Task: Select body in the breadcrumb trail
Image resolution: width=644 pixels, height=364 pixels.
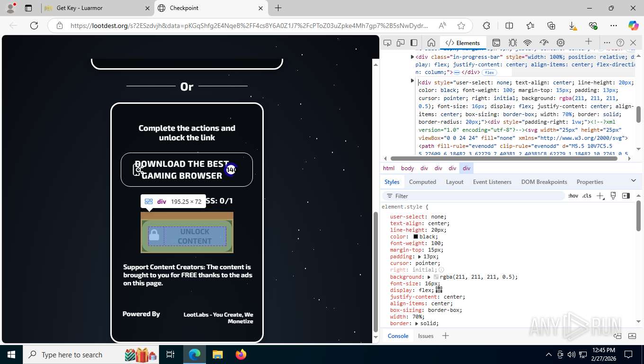Action: (x=407, y=168)
